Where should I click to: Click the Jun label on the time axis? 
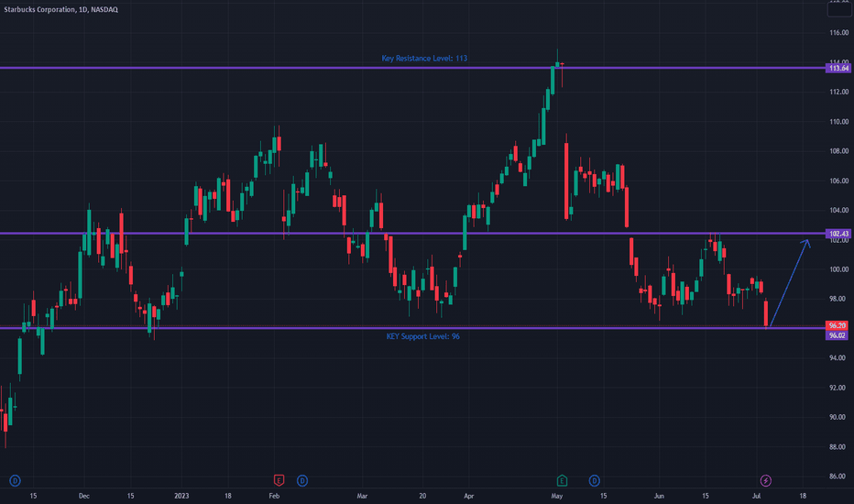point(659,496)
